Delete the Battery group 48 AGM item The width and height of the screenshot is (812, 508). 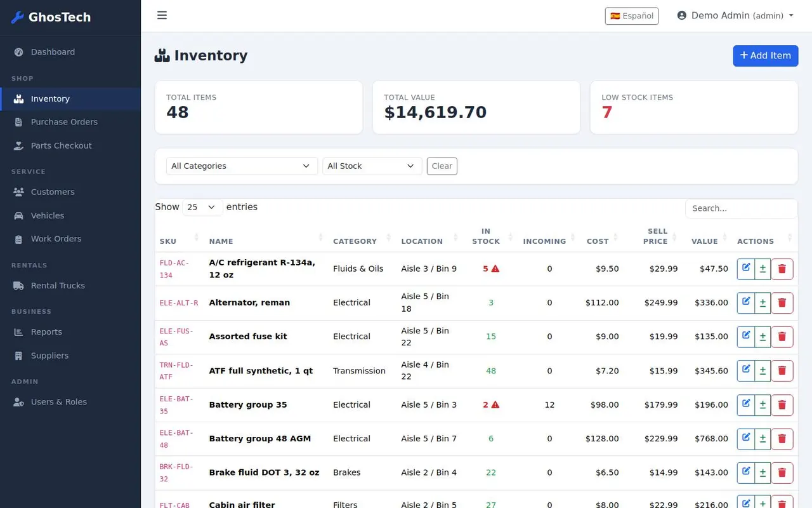782,439
